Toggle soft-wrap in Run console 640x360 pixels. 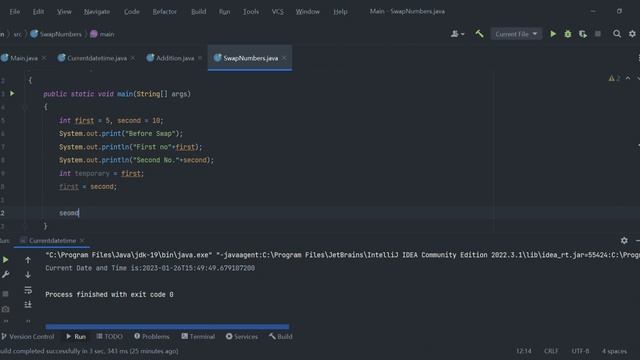[x=28, y=290]
